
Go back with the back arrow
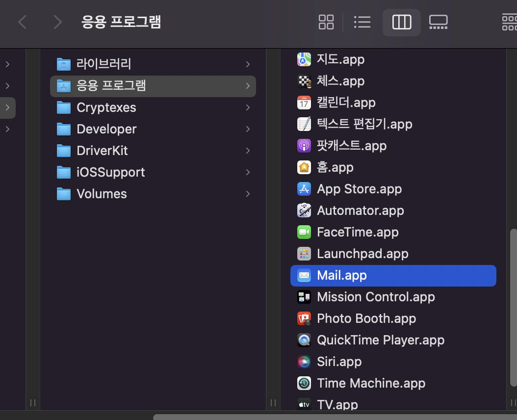23,22
